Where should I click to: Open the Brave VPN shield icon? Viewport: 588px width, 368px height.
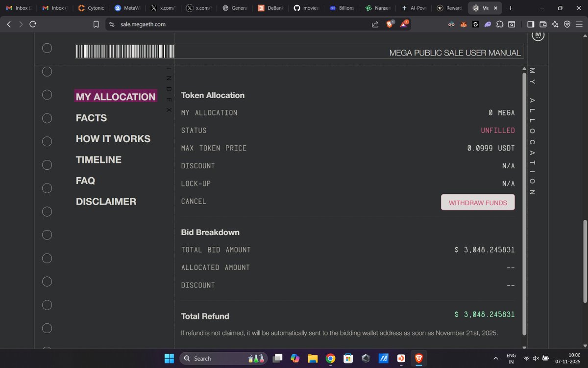[x=567, y=24]
